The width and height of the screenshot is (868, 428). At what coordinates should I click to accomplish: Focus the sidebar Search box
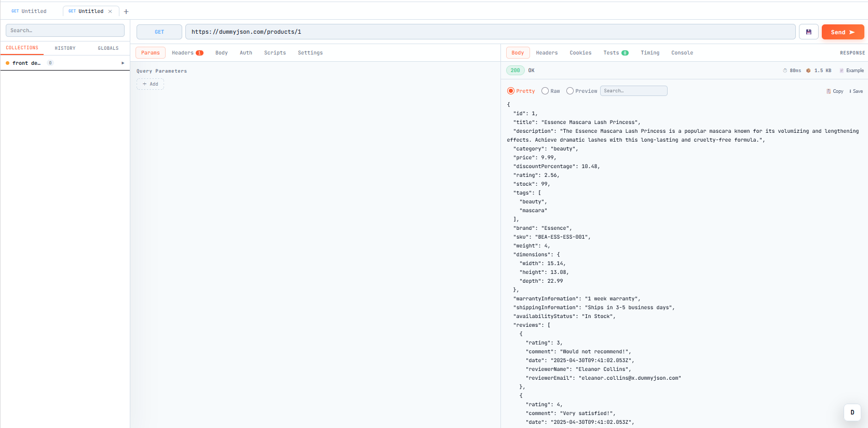click(65, 30)
